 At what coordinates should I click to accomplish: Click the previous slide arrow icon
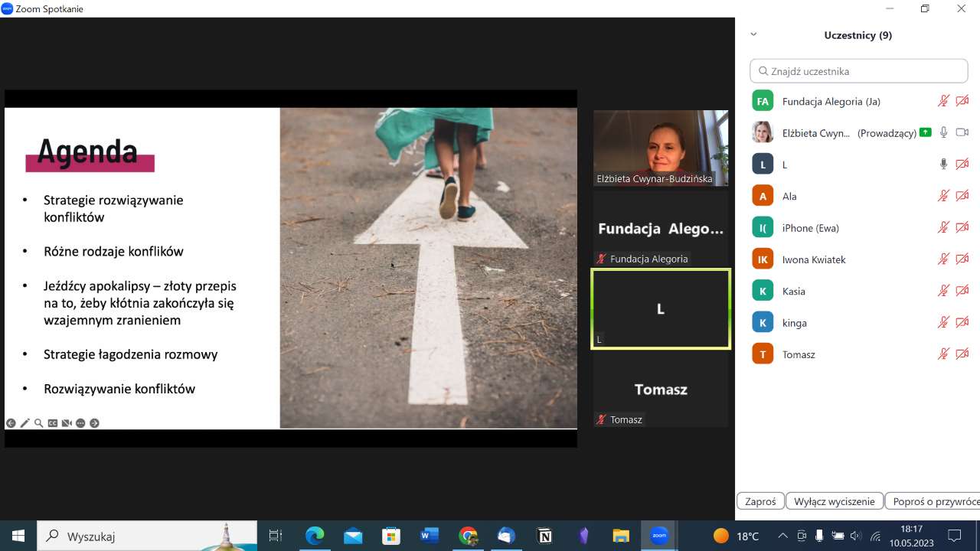click(x=11, y=423)
